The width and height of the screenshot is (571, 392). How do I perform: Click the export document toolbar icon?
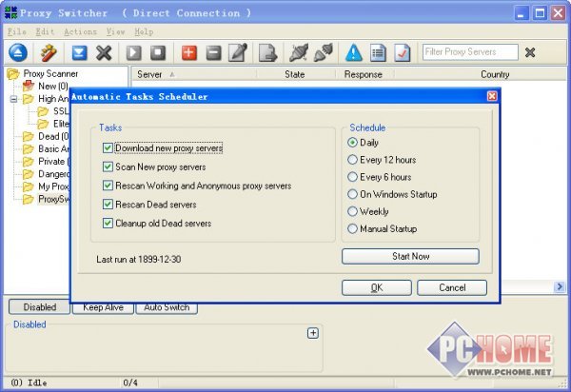pos(268,52)
